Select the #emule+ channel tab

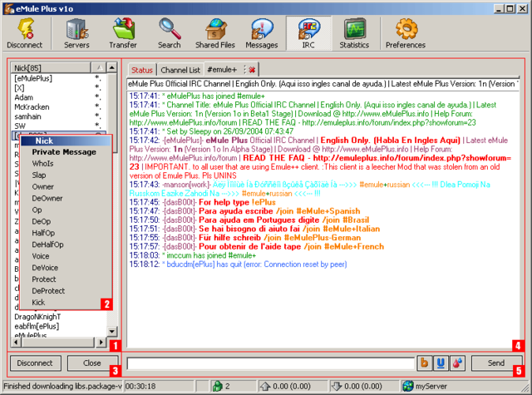tap(222, 70)
